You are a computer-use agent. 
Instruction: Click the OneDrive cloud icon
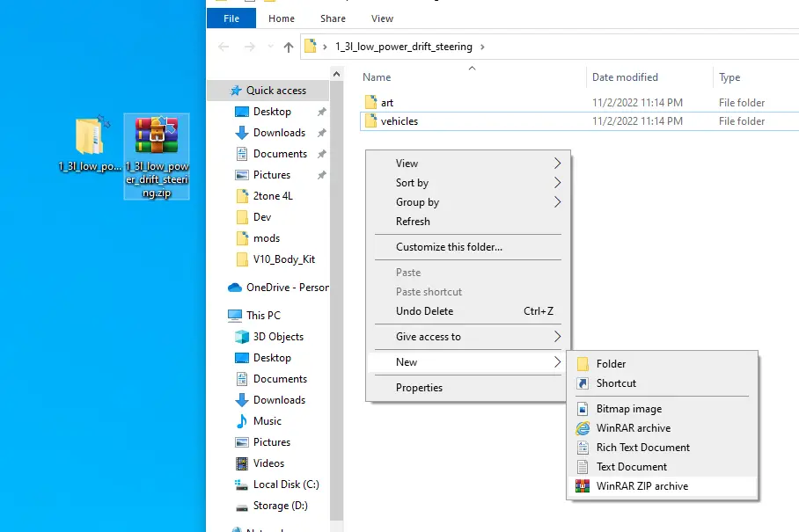(x=235, y=288)
